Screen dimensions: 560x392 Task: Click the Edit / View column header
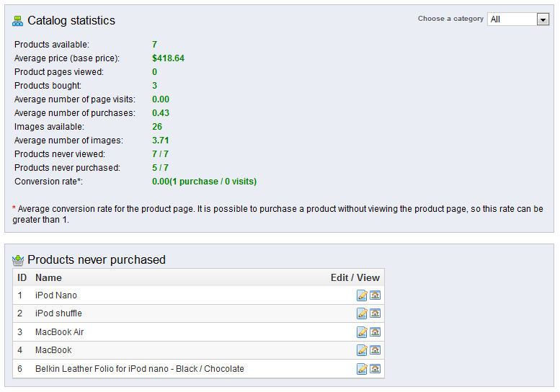point(355,277)
